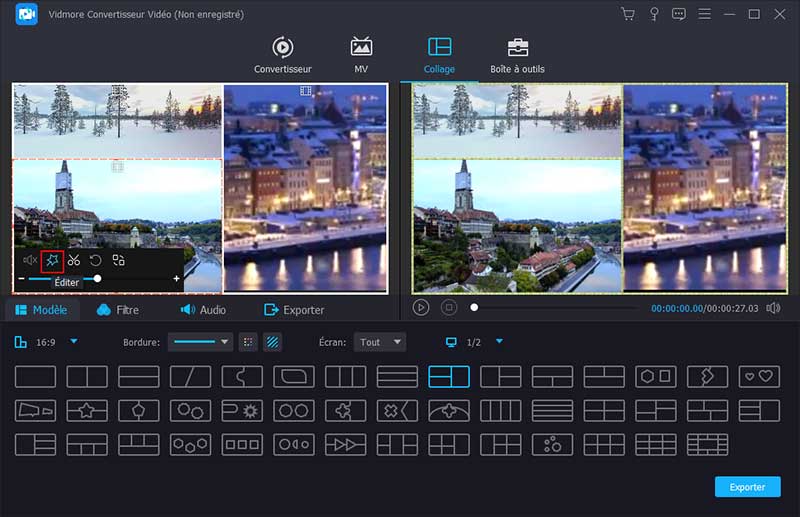Open the shopping cart icon
Image resolution: width=800 pixels, height=517 pixels.
[628, 14]
